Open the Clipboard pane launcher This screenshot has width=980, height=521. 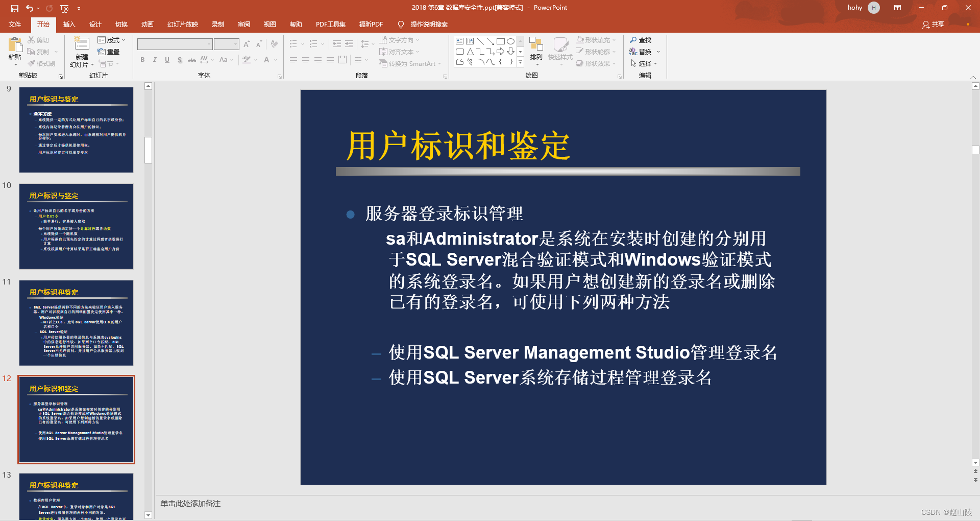(61, 76)
